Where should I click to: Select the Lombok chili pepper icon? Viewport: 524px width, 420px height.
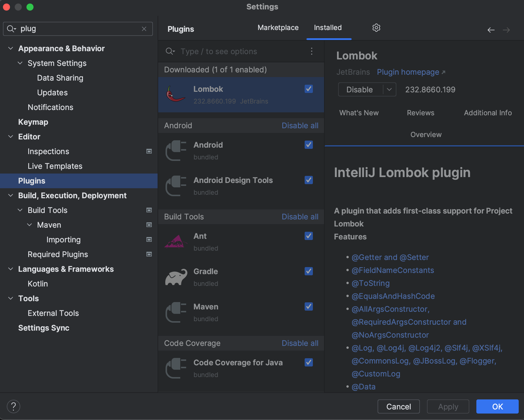[176, 94]
